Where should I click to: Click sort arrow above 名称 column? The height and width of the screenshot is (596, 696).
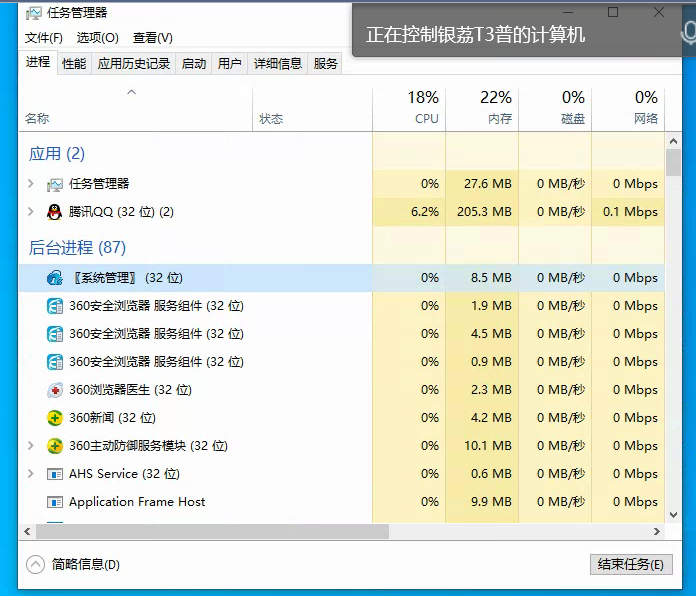[131, 92]
